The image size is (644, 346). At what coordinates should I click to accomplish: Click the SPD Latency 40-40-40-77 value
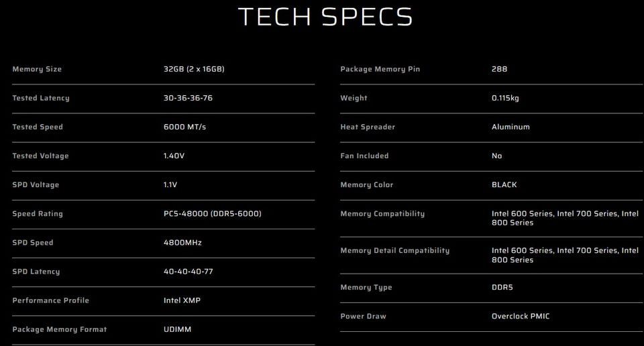point(188,272)
